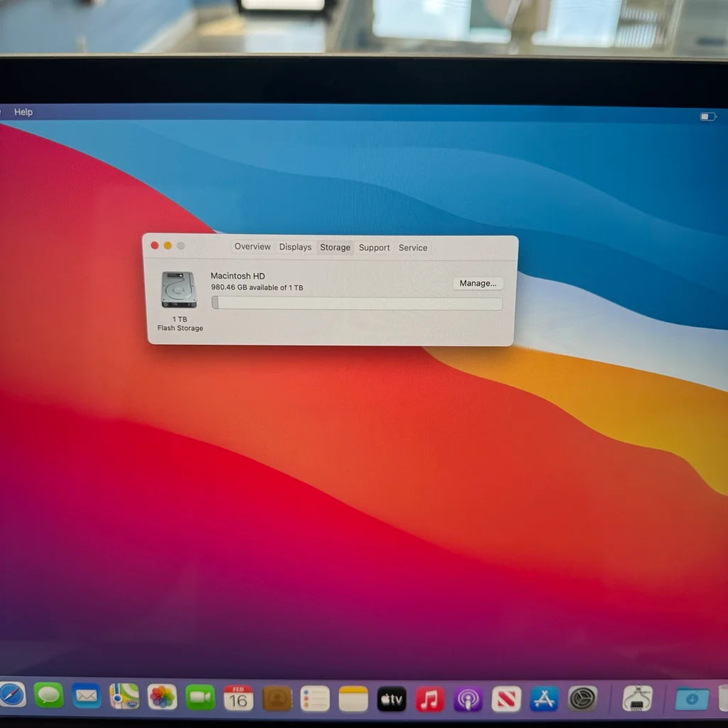The image size is (728, 728).
Task: Select the Storage tab
Action: pos(335,247)
